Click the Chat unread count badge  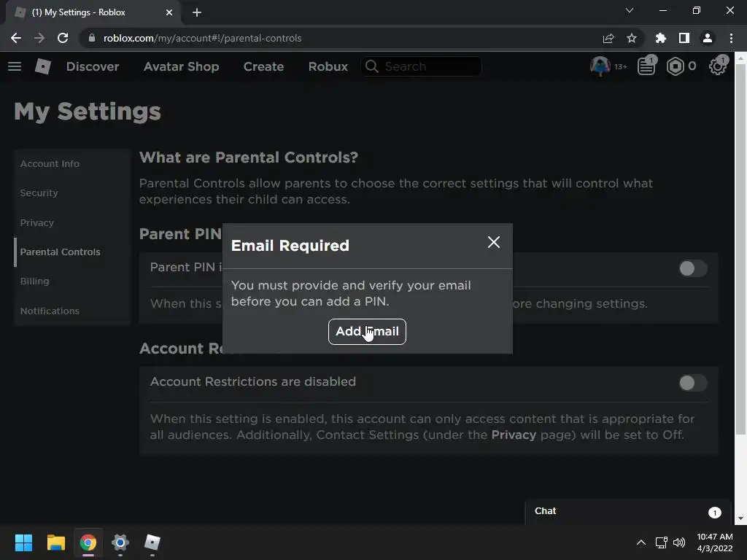tap(714, 512)
